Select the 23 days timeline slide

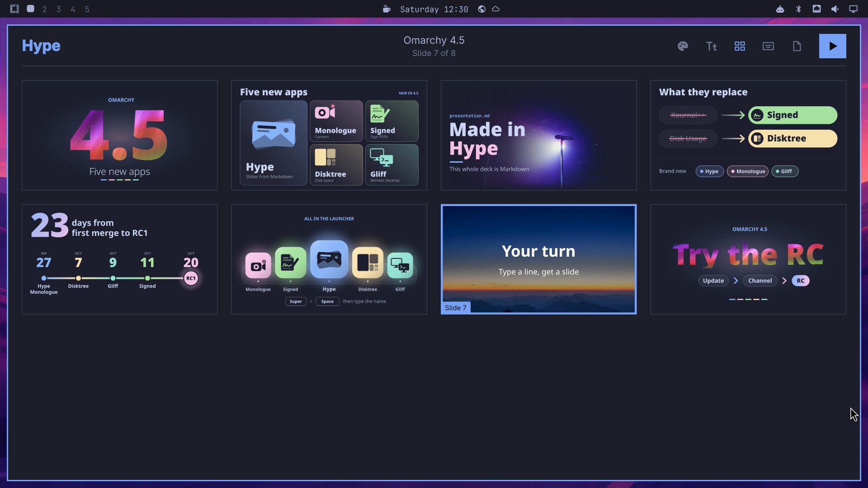click(120, 259)
